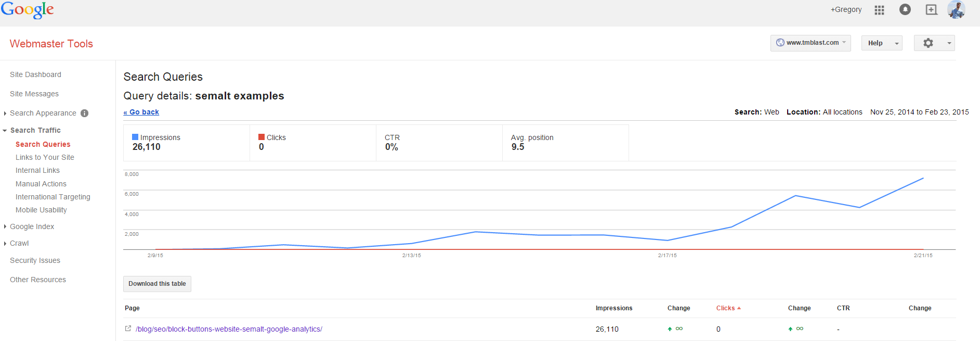Click the globe icon beside www.tmblast.com

click(x=780, y=43)
